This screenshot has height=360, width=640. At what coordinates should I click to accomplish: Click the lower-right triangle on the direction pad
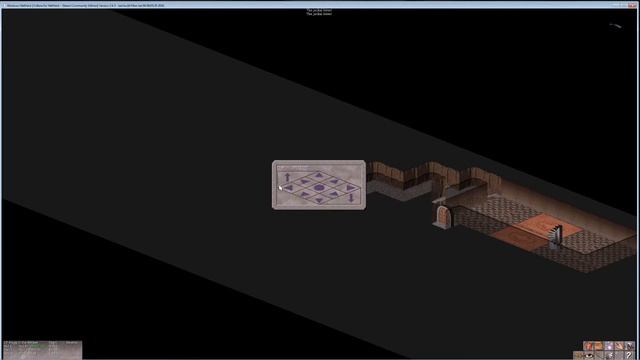(334, 193)
